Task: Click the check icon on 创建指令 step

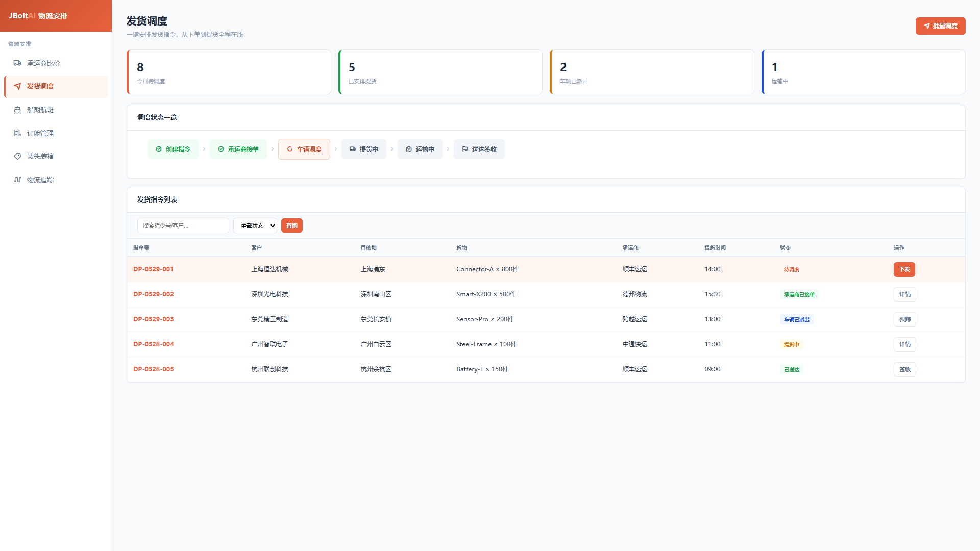Action: click(159, 149)
